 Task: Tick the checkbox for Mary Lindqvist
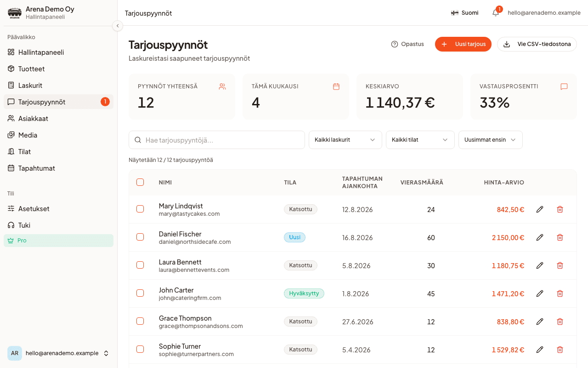[140, 209]
